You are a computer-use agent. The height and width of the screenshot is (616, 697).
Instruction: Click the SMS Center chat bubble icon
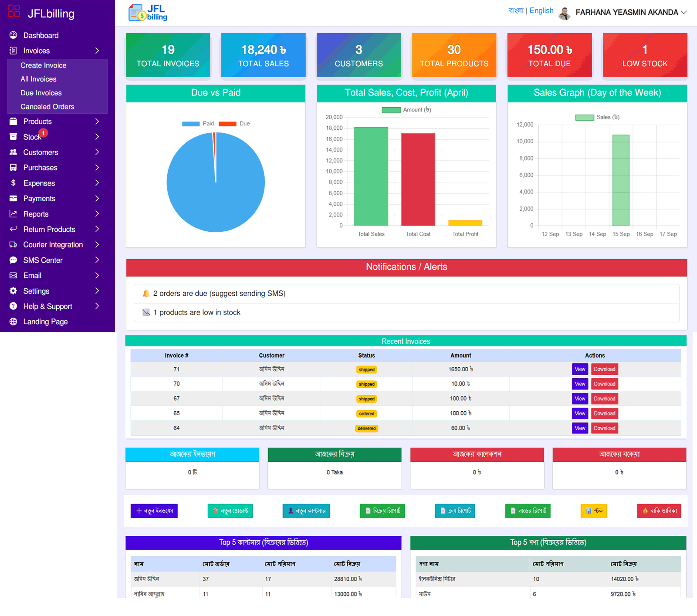coord(14,260)
